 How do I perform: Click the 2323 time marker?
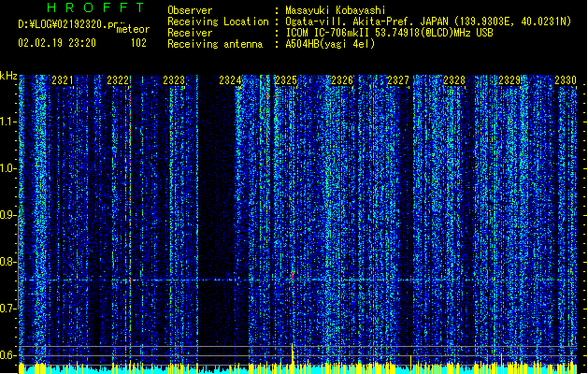[174, 80]
